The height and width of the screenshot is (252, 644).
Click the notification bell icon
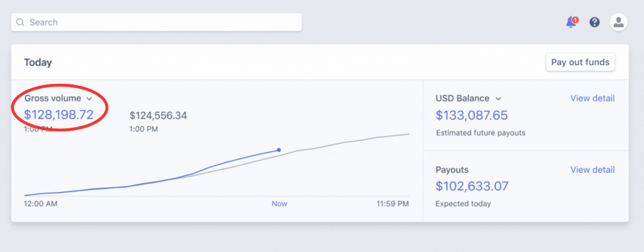pos(571,23)
